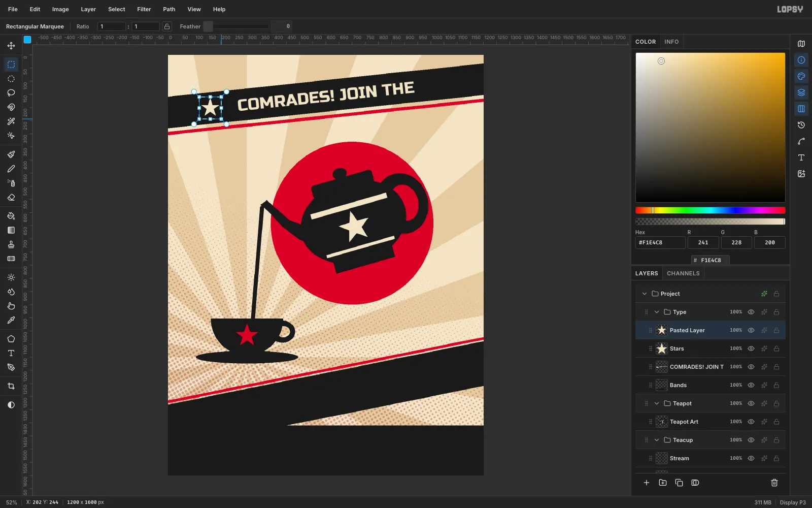The image size is (812, 508).
Task: Click the Feather slider
Action: point(236,26)
